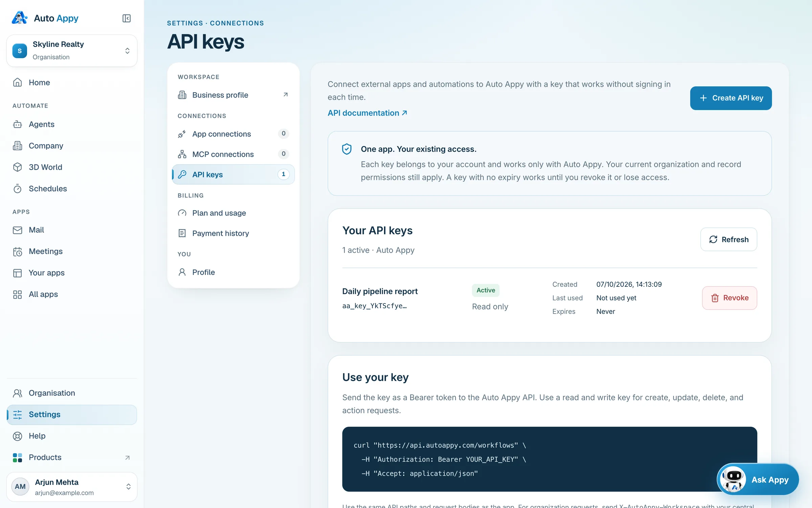
Task: Open the API documentation link
Action: pyautogui.click(x=367, y=113)
